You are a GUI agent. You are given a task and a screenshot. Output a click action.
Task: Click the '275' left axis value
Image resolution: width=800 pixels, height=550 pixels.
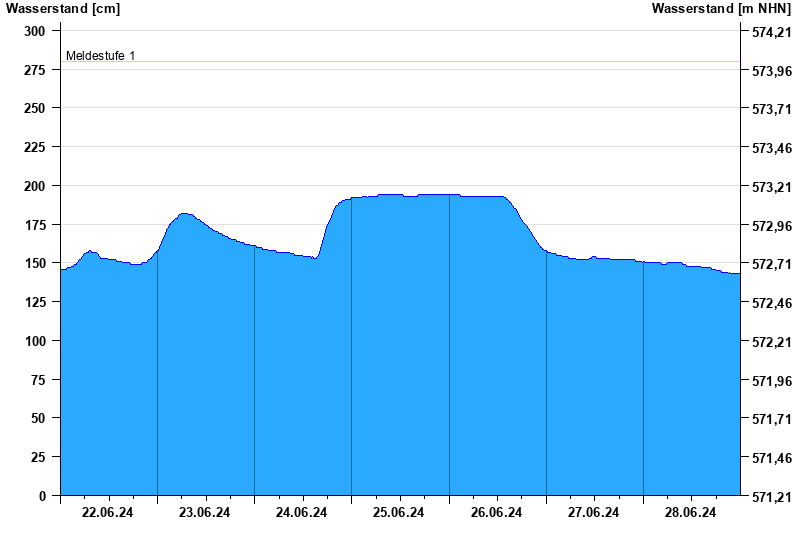click(x=35, y=70)
